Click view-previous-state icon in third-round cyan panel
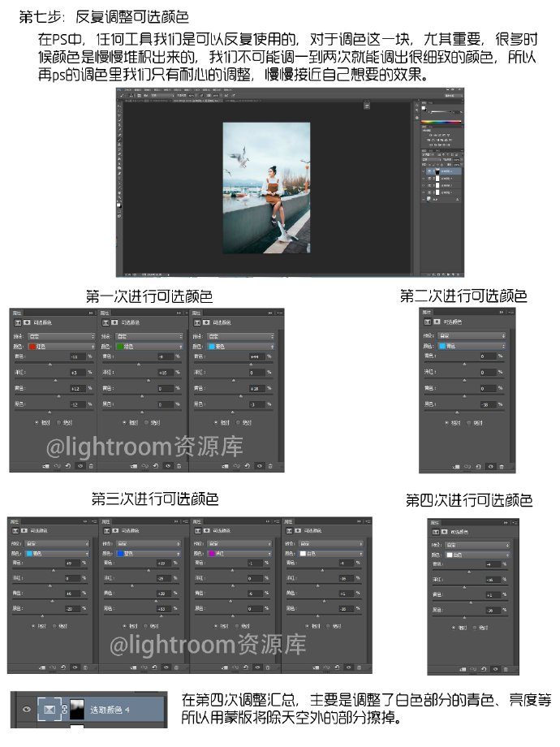 point(53,667)
